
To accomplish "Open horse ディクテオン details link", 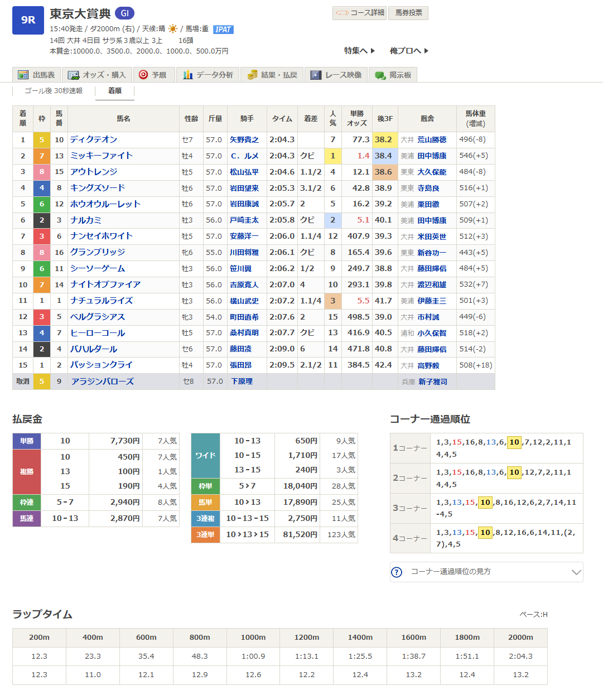I will [94, 139].
